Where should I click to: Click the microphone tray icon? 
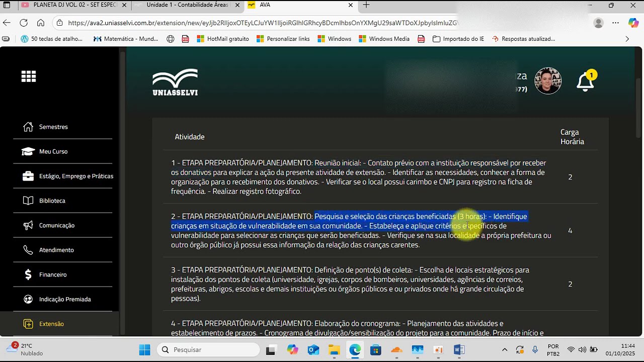535,349
